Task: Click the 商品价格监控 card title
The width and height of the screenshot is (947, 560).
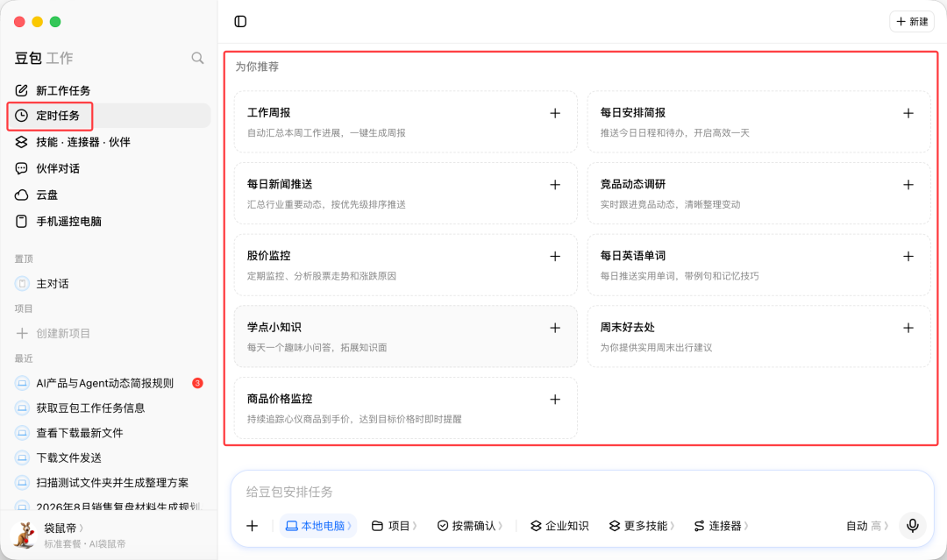Action: pos(280,399)
